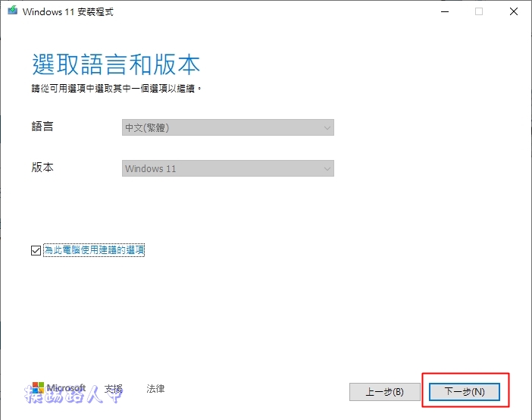Open the 語言 dropdown showing 中文(繁體)
The image size is (532, 420).
[x=228, y=127]
